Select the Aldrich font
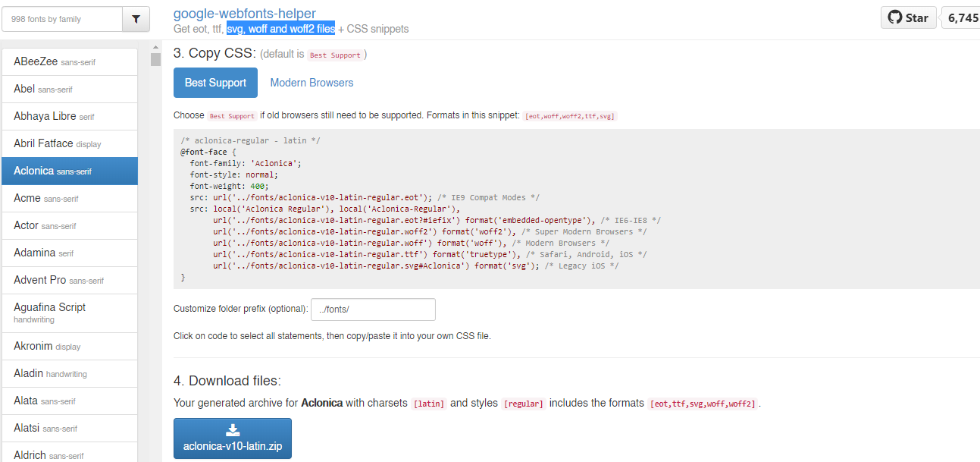The height and width of the screenshot is (462, 980). coord(70,453)
